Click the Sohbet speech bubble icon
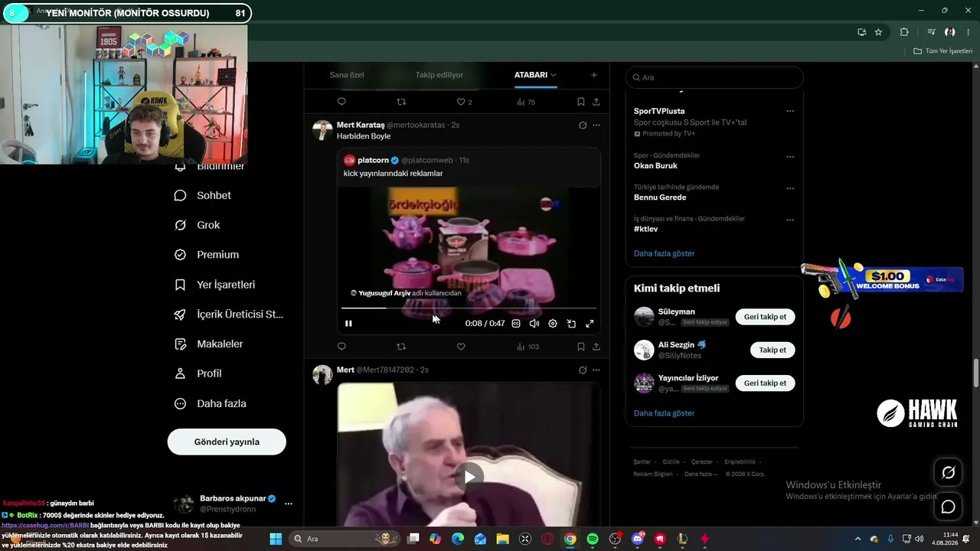This screenshot has height=551, width=980. 180,195
